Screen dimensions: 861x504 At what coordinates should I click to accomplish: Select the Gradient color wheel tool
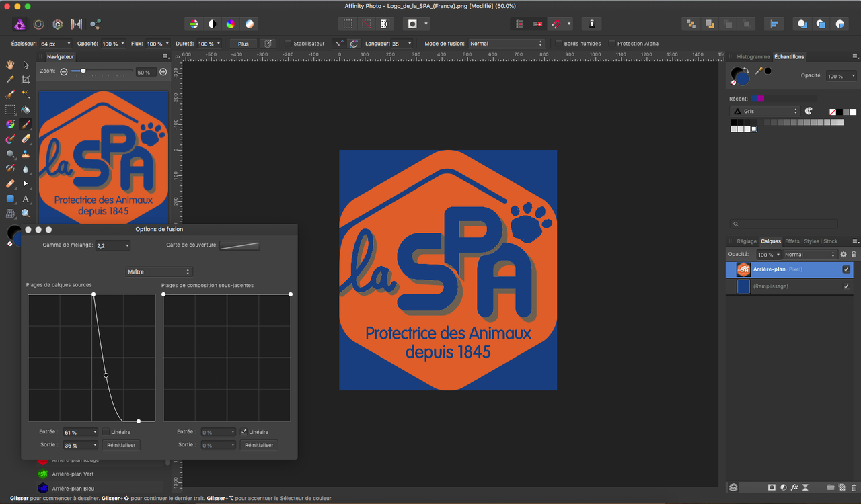click(10, 124)
